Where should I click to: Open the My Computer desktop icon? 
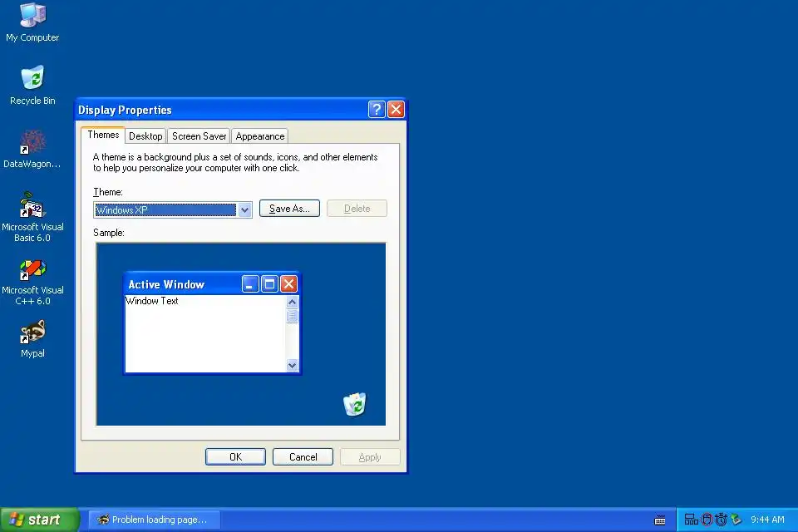click(x=32, y=23)
